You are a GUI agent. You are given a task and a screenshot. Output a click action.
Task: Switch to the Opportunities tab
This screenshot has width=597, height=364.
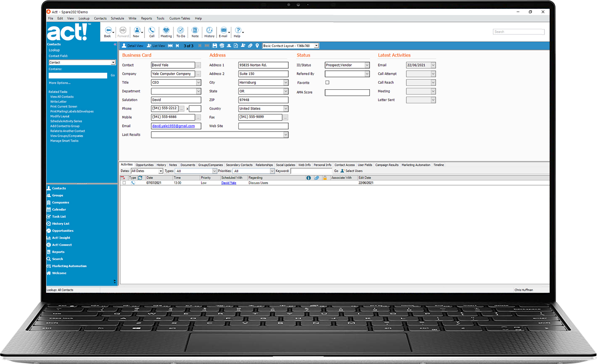click(x=145, y=165)
